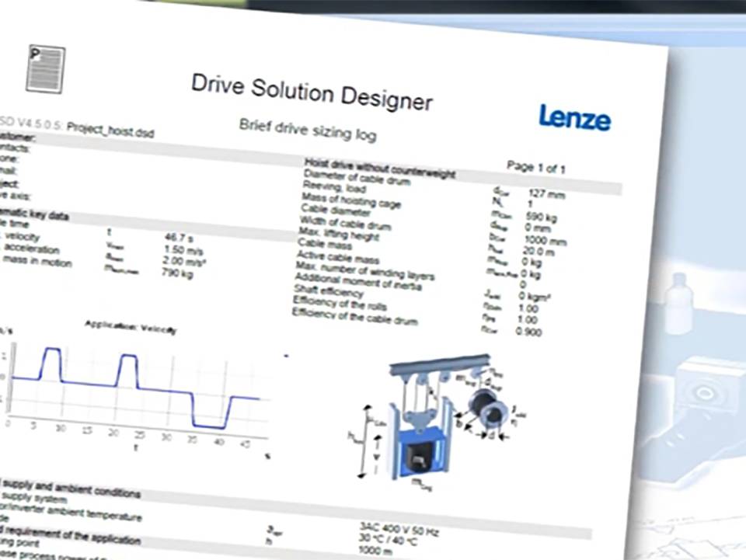
Task: Click the 'supply and ambient conditions' section heading
Action: 71,489
